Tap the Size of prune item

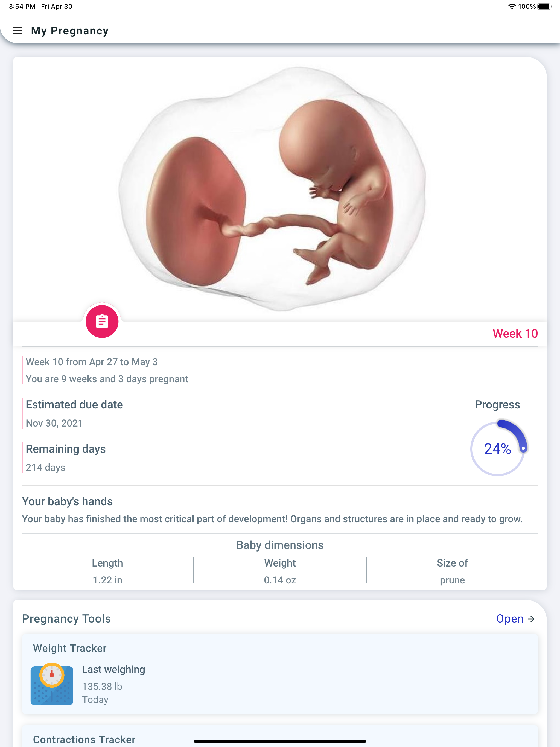tap(452, 571)
